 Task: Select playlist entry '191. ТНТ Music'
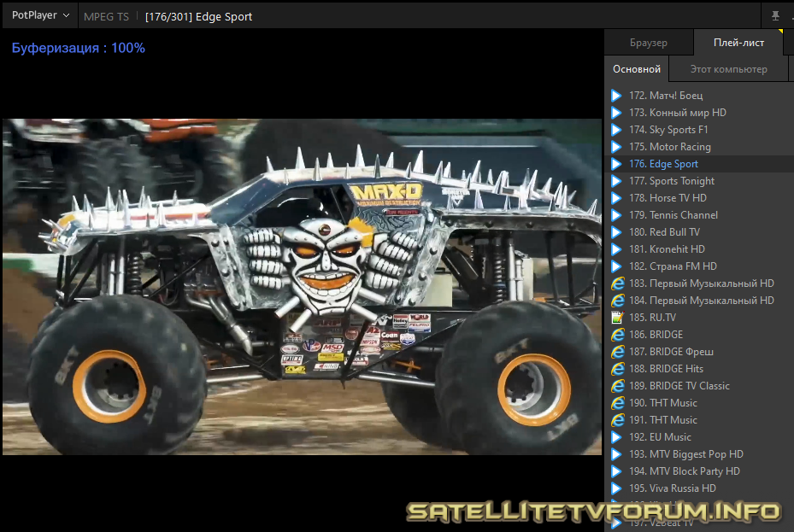[699, 420]
